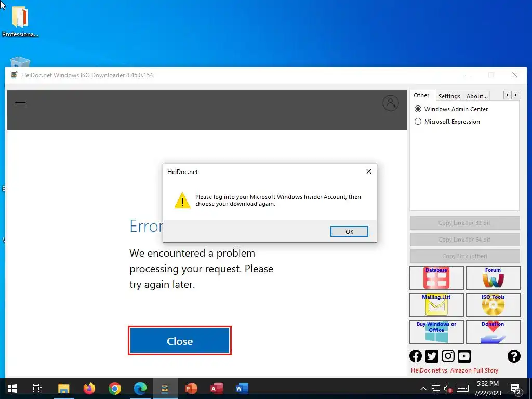The width and height of the screenshot is (532, 399).
Task: Click the blue Close button on error page
Action: click(180, 341)
